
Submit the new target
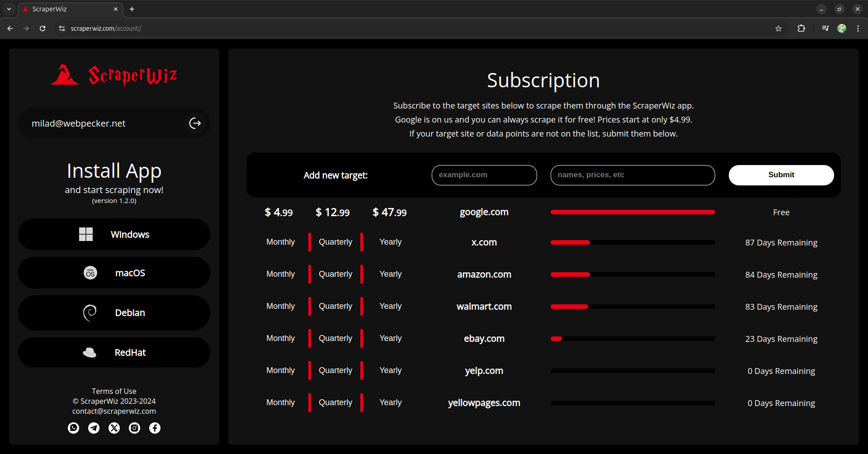click(781, 175)
